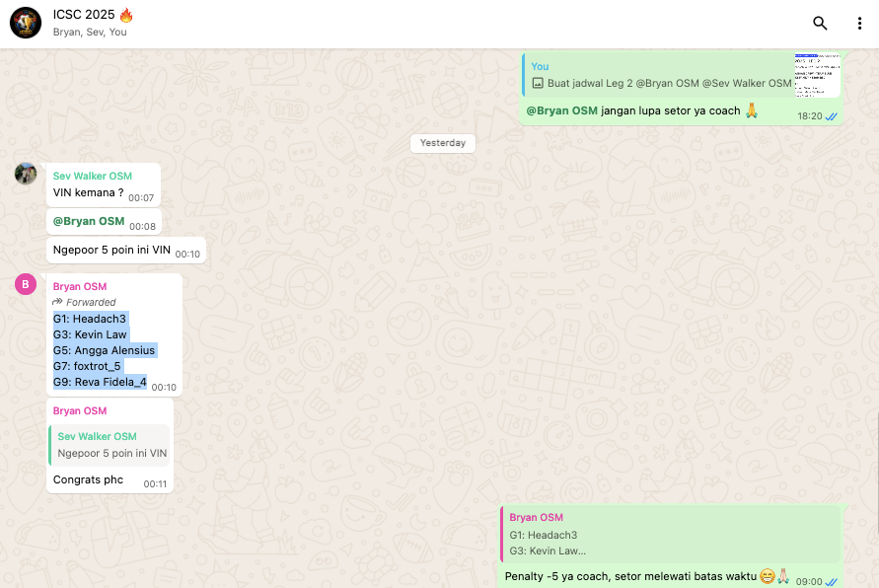Click read receipt checkmarks on 18:20 message
The width and height of the screenshot is (879, 588).
832,116
